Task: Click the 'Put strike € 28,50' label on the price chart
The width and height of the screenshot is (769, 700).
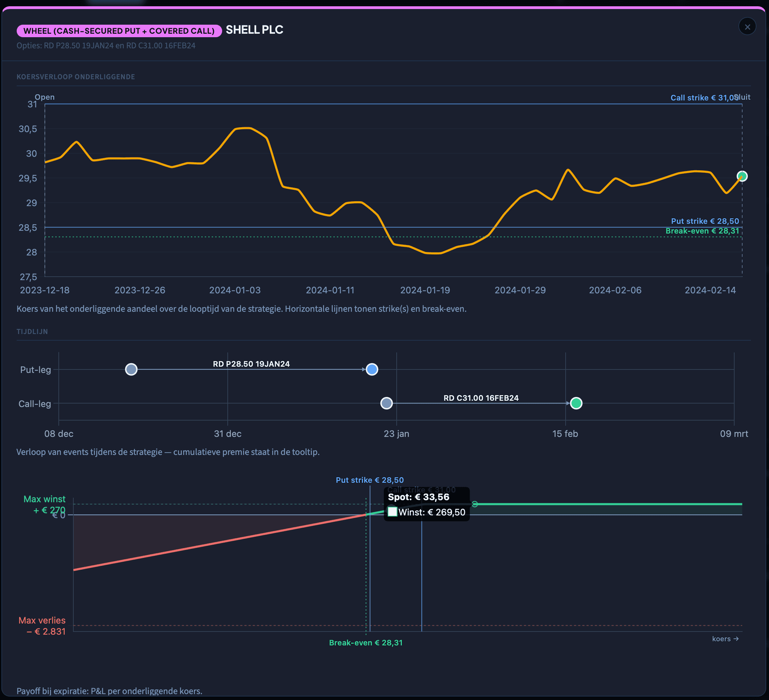Action: pyautogui.click(x=705, y=221)
